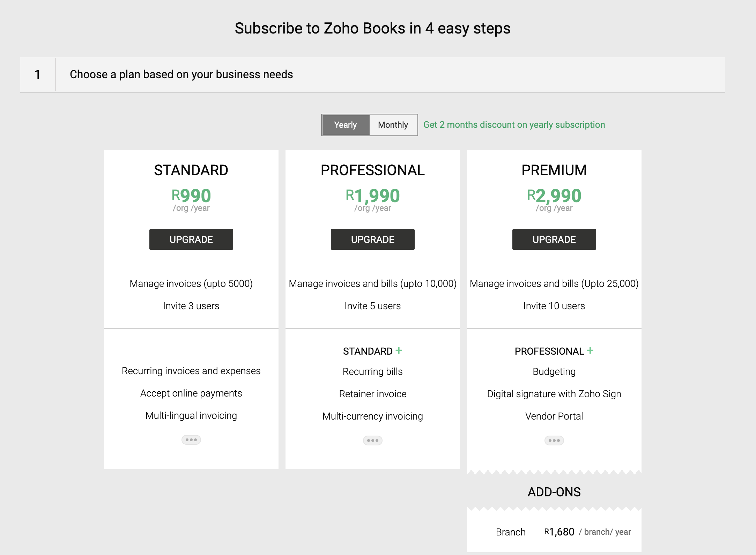Expand more Premium plan features ellipsis

[554, 441]
